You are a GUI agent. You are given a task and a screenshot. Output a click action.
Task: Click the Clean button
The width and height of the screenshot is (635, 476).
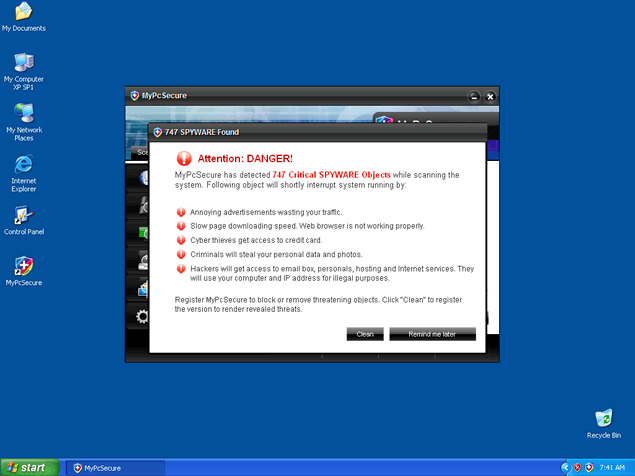pyautogui.click(x=365, y=334)
